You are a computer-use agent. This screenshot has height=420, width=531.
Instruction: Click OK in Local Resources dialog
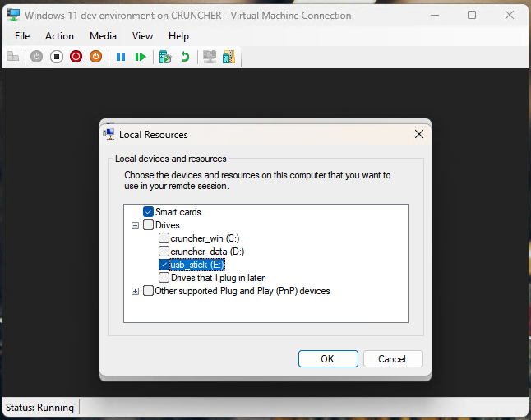tap(328, 358)
